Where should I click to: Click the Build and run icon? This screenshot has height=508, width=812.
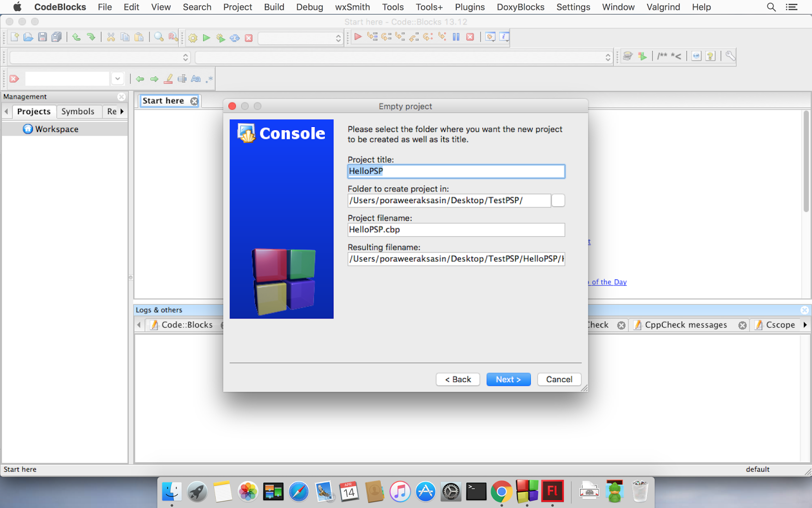point(220,38)
